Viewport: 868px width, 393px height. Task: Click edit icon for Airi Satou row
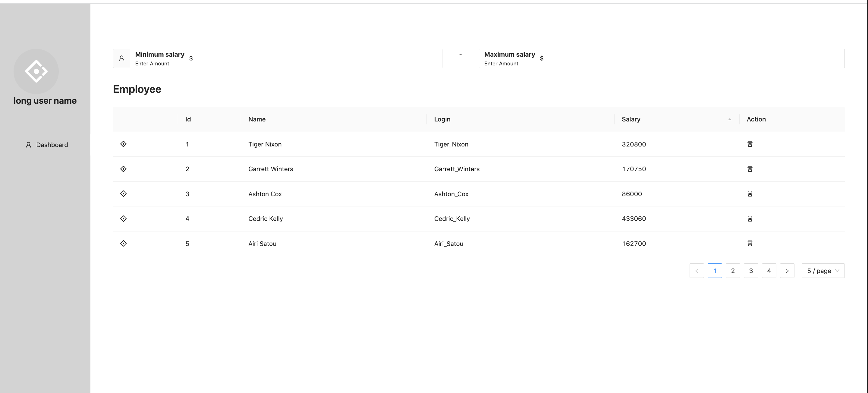tap(123, 243)
